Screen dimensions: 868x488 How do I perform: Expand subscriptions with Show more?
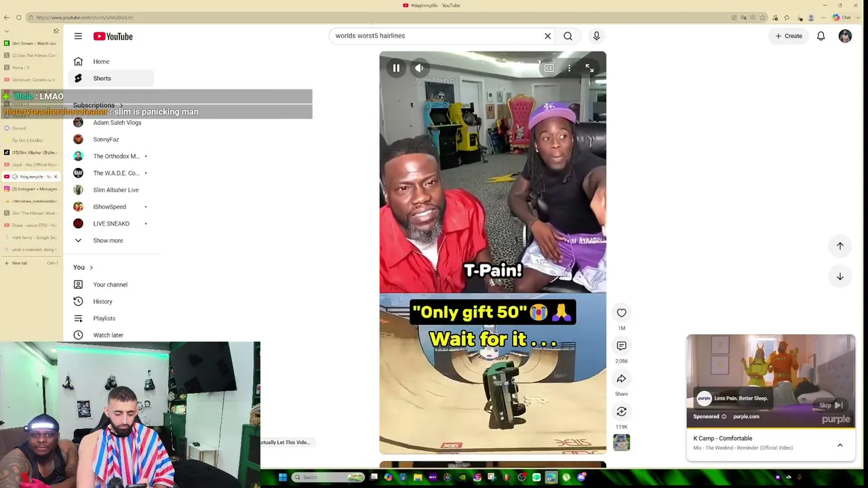point(112,241)
